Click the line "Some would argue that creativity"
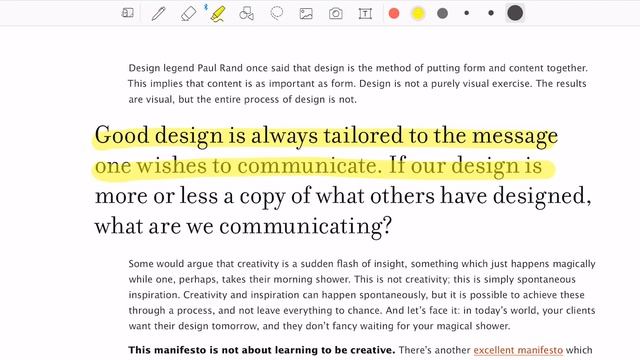This screenshot has height=360, width=640. [362, 264]
